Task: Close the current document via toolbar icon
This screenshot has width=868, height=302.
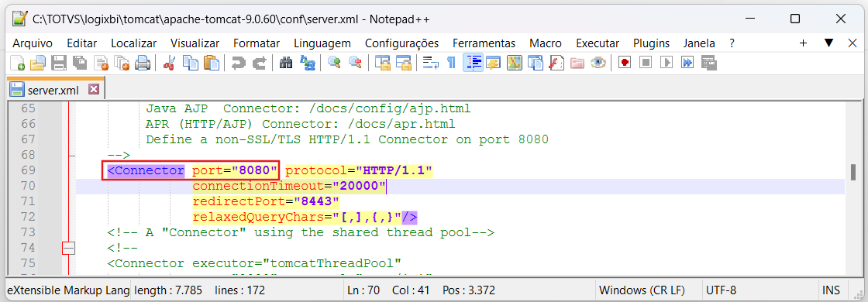Action: pyautogui.click(x=101, y=63)
